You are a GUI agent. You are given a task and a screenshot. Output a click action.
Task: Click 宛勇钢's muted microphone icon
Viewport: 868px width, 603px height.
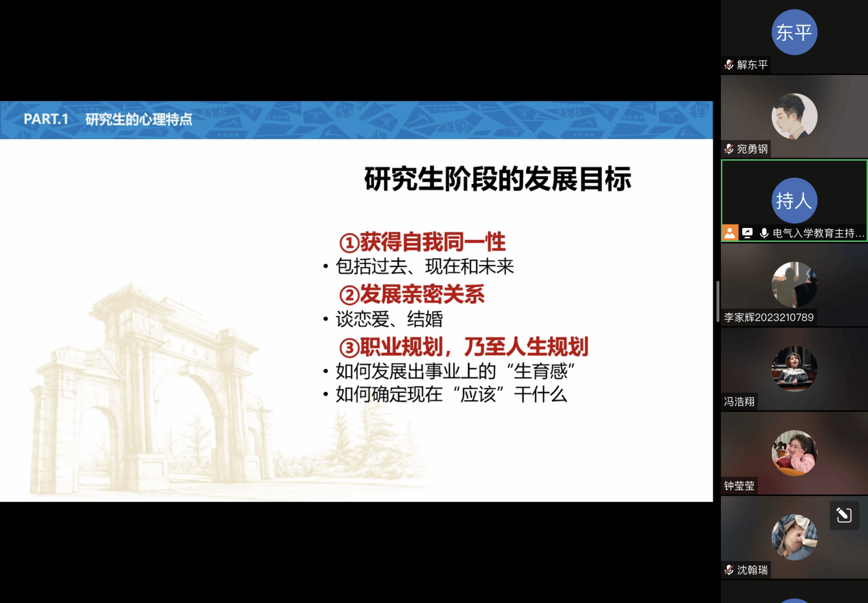click(729, 149)
